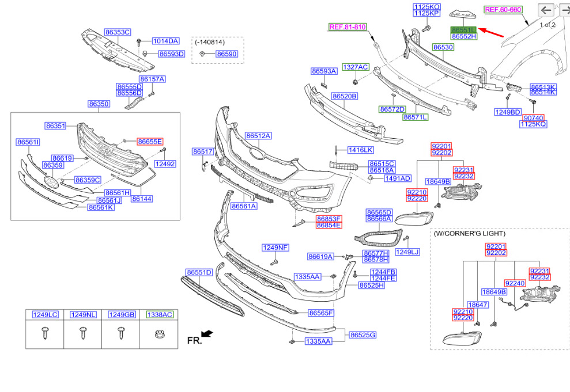
Task: Click part label 86353C
Action: coord(118,32)
